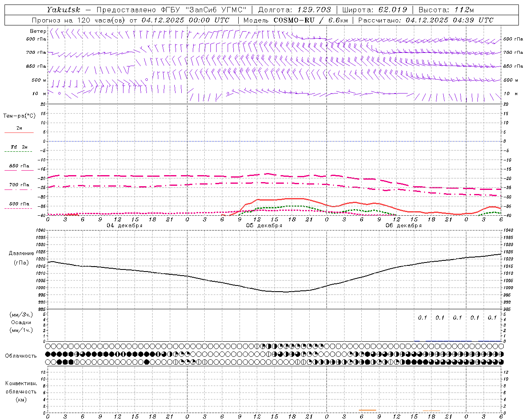Click the Давление section label
Image resolution: width=525 pixels, height=420 pixels.
[x=21, y=253]
